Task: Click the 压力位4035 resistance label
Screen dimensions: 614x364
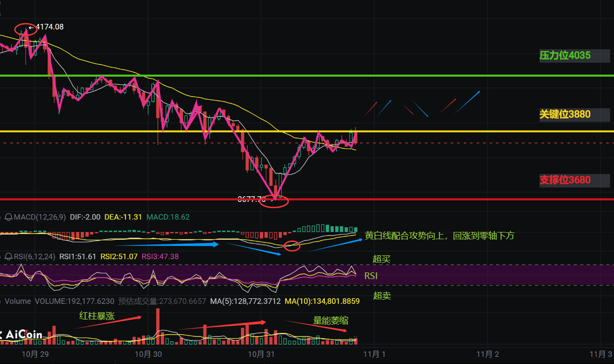Action: (565, 55)
